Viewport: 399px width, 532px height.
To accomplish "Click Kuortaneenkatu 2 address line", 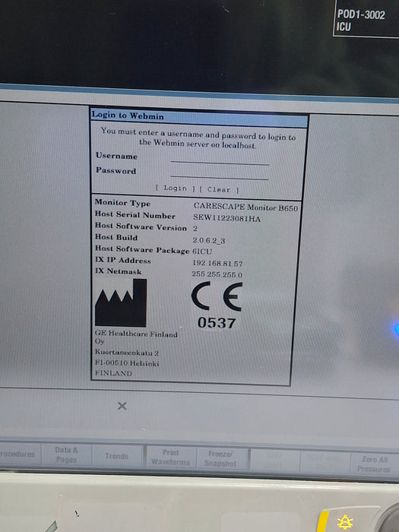I will (x=127, y=352).
